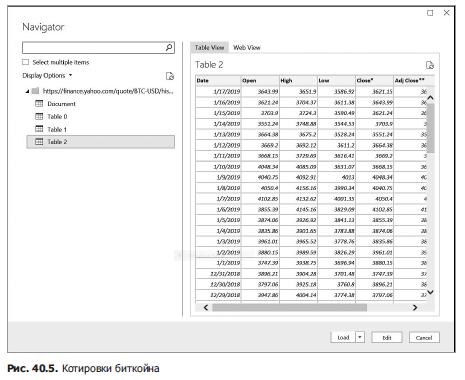Screen dimensions: 465x380
Task: Click the Table 0 icon in tree
Action: (x=39, y=116)
